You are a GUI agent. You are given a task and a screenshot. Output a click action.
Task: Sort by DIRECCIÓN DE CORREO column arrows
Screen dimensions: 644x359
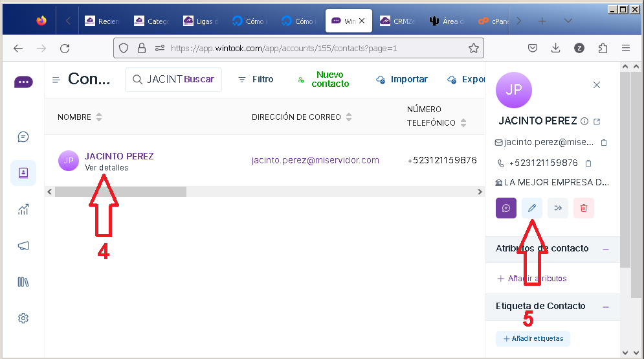349,117
